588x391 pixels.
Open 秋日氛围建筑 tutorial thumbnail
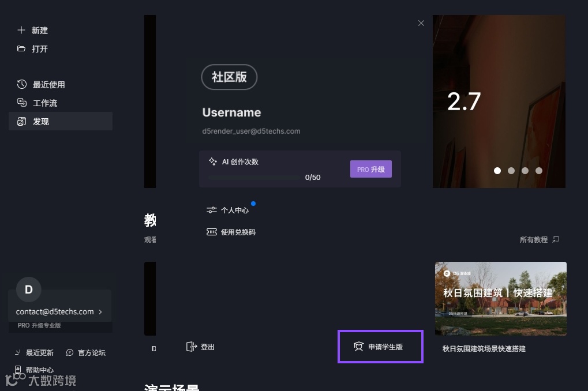pyautogui.click(x=501, y=298)
